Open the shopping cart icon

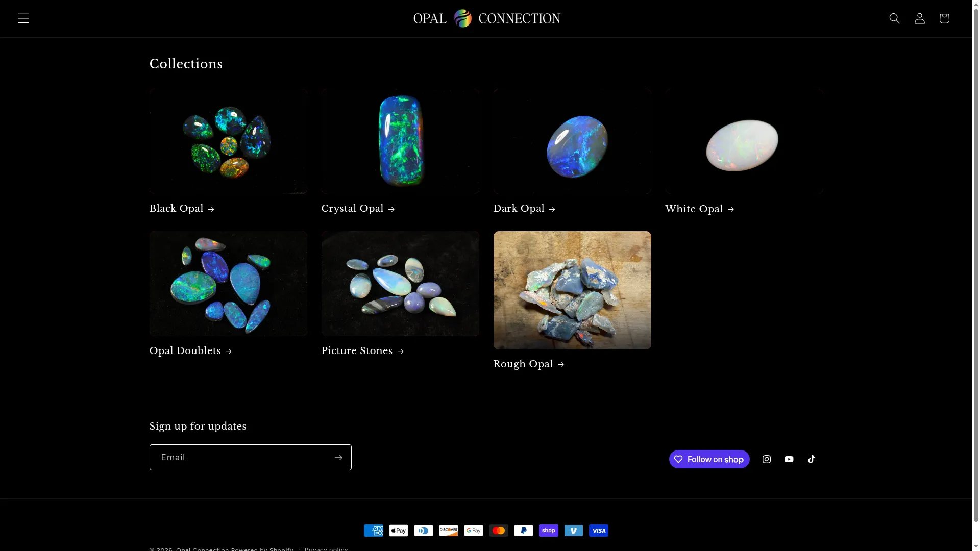point(944,18)
